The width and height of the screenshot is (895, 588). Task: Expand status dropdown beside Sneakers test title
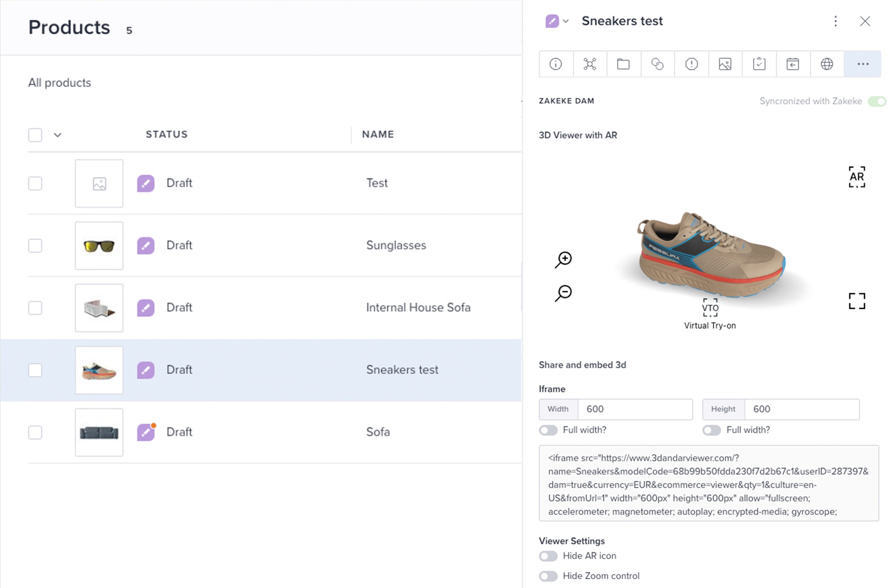tap(565, 21)
